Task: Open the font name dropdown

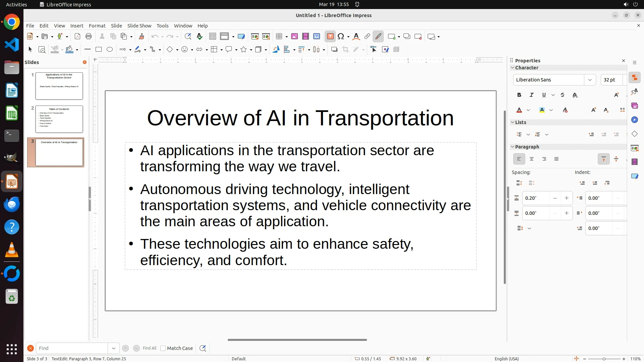Action: 589,80
